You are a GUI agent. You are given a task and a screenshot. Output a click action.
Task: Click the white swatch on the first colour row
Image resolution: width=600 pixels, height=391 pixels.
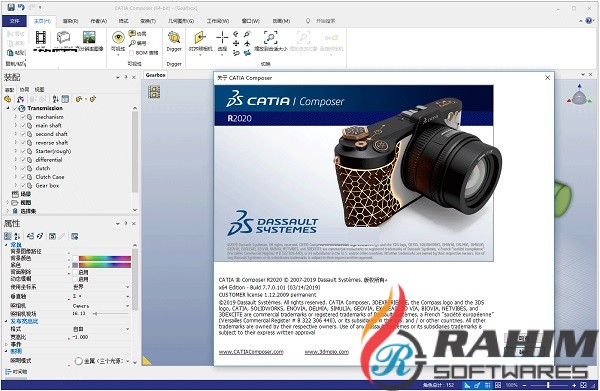pos(75,259)
